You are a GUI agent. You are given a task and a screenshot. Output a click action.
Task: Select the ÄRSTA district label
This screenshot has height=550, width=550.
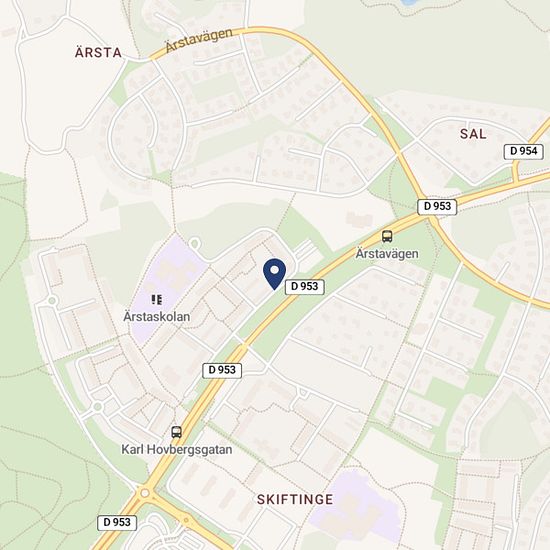[x=98, y=53]
